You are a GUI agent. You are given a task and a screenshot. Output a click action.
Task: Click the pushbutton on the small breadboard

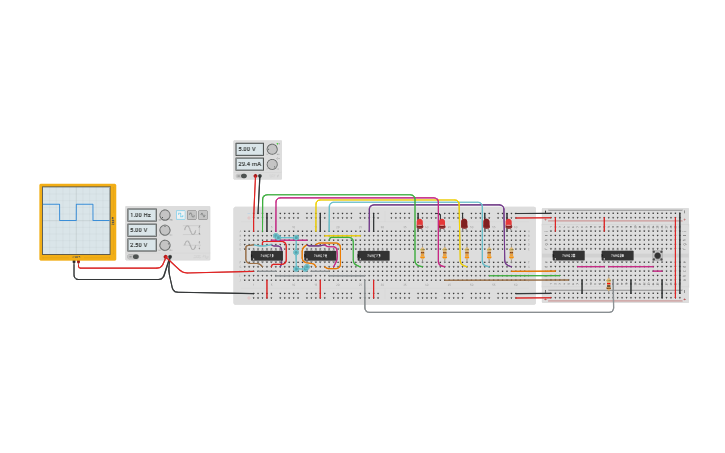click(657, 256)
